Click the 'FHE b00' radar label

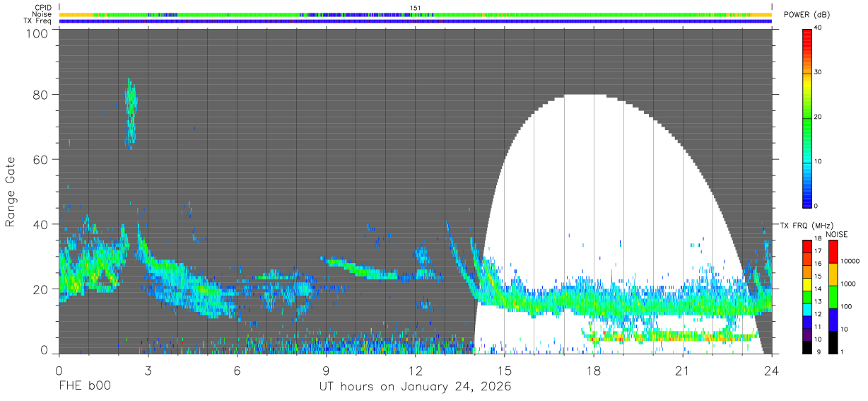click(83, 387)
